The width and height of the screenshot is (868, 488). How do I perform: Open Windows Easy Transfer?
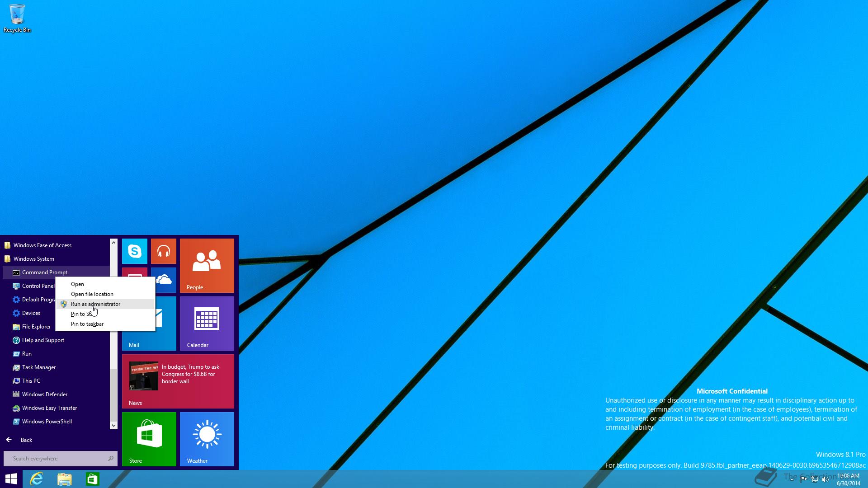[x=56, y=408]
